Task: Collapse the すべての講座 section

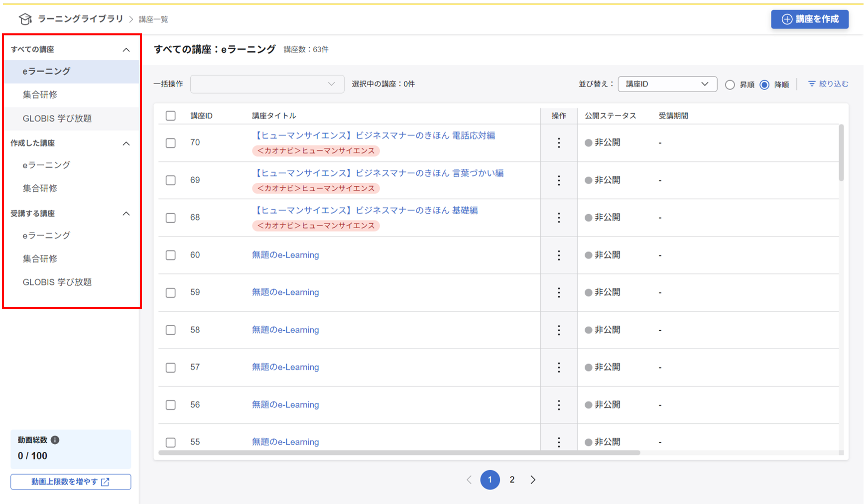Action: 127,49
